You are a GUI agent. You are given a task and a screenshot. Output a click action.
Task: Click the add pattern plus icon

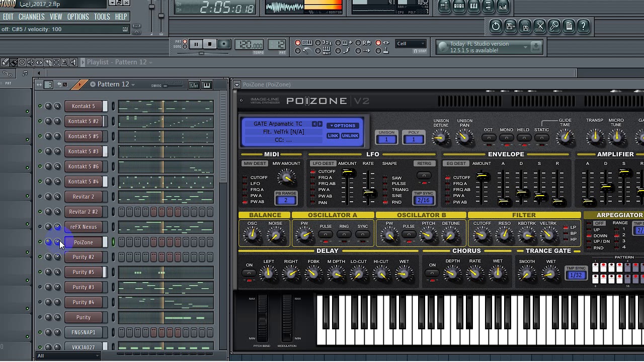click(93, 84)
